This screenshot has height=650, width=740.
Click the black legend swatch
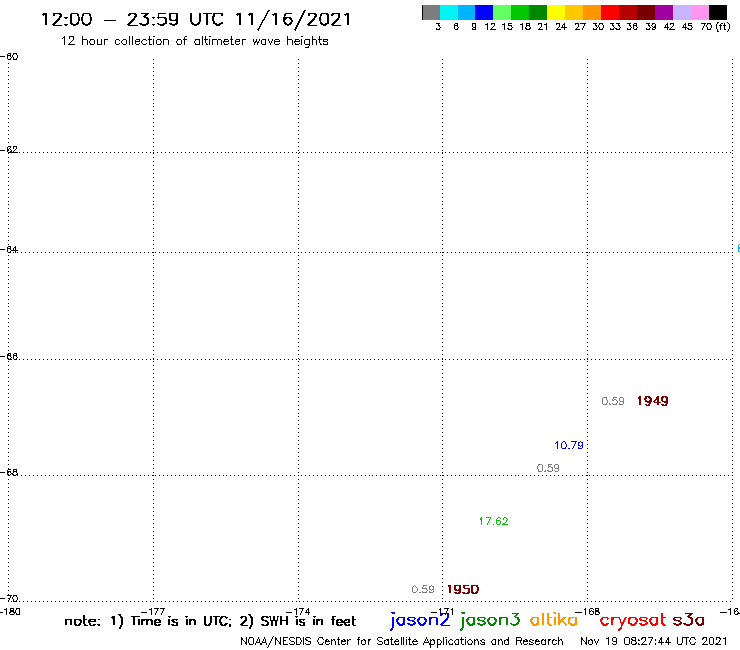(x=718, y=12)
